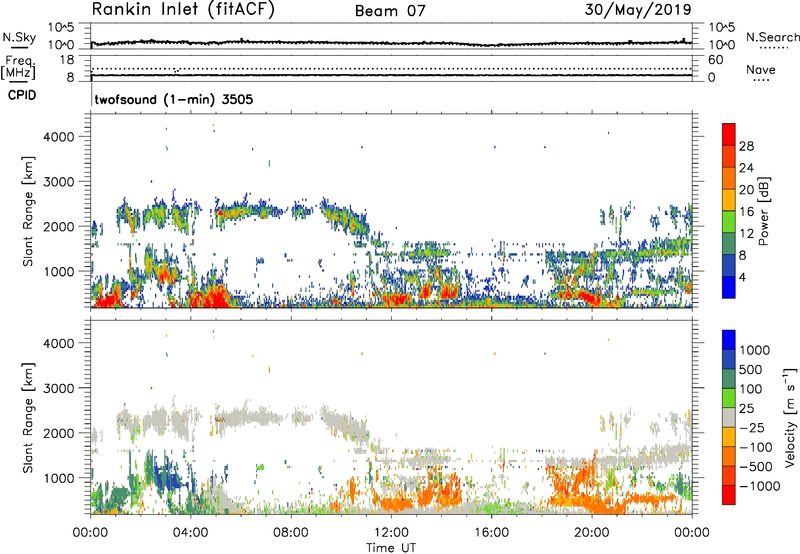Click the 'Nave' legend label

pos(761,70)
